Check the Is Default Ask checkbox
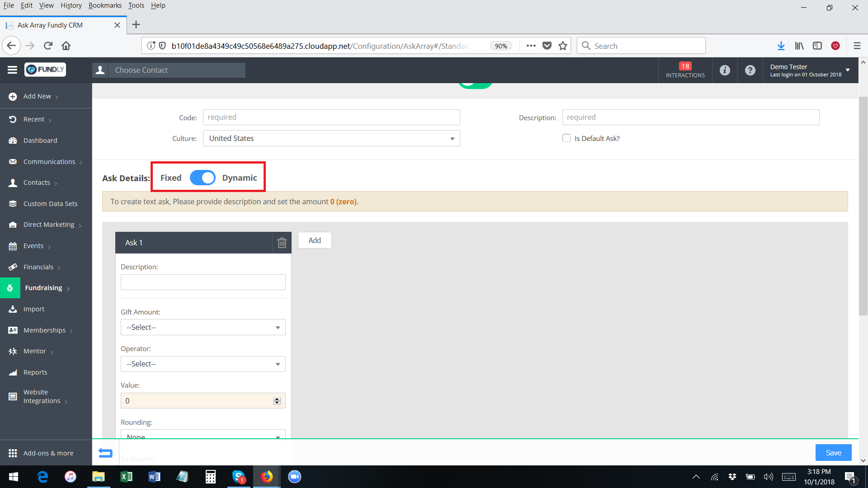Screen dimensions: 868x488 [566, 138]
